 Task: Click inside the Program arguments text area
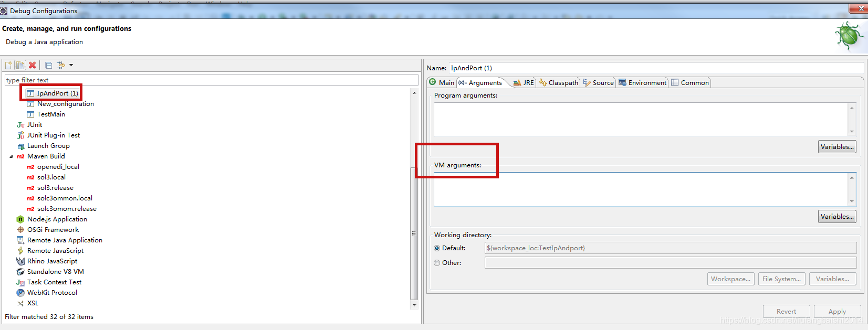(x=641, y=120)
